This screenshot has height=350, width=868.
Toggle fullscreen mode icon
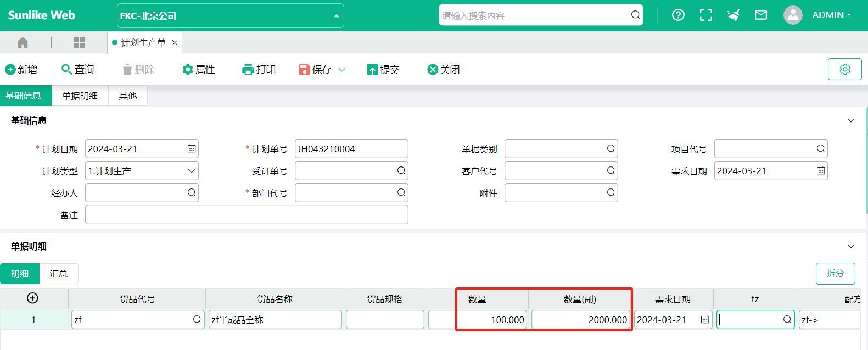tap(705, 15)
